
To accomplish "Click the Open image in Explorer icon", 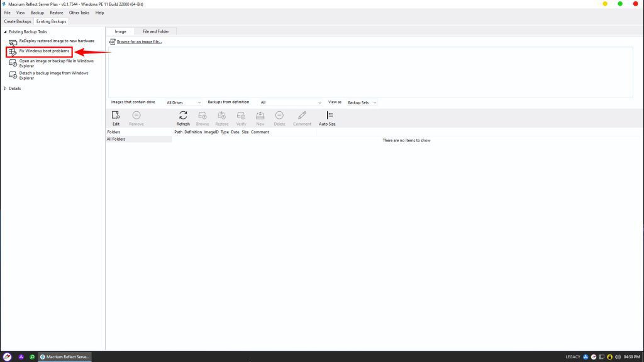I will pyautogui.click(x=13, y=63).
